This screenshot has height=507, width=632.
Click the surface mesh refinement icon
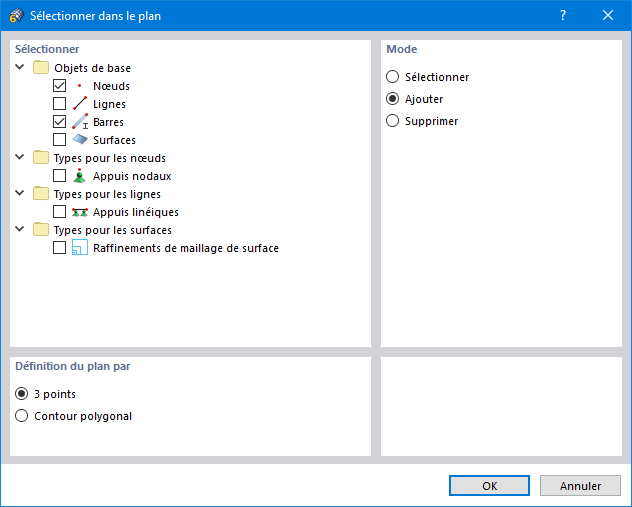point(80,248)
